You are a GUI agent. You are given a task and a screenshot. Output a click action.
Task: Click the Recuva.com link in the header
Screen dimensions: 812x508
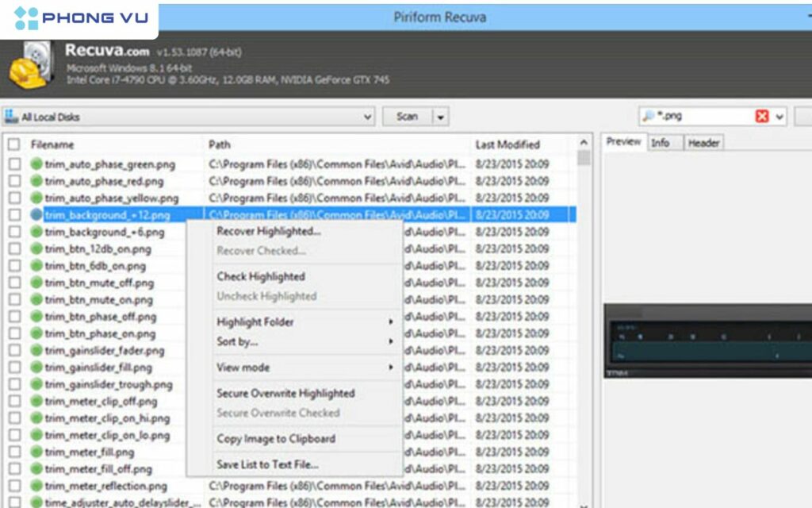click(x=105, y=52)
